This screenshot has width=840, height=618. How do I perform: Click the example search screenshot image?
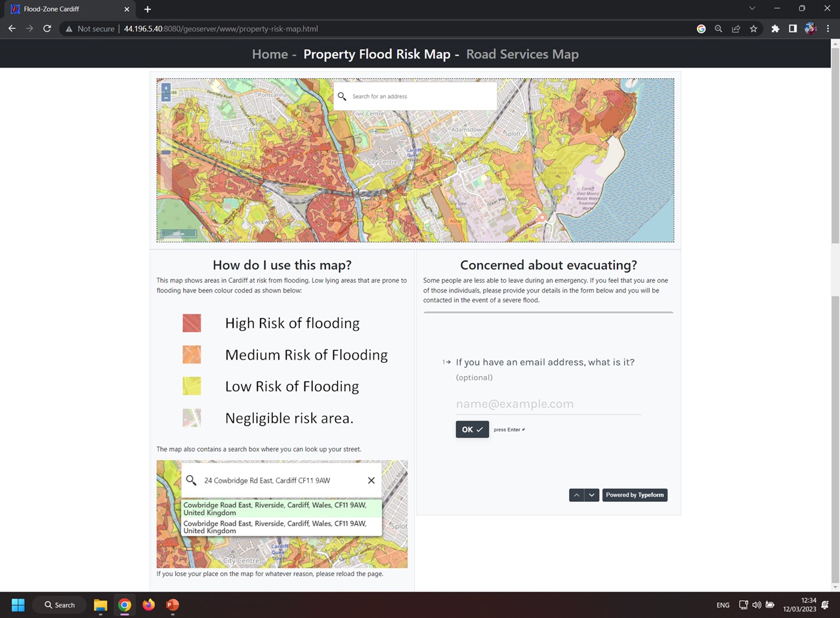(x=282, y=514)
